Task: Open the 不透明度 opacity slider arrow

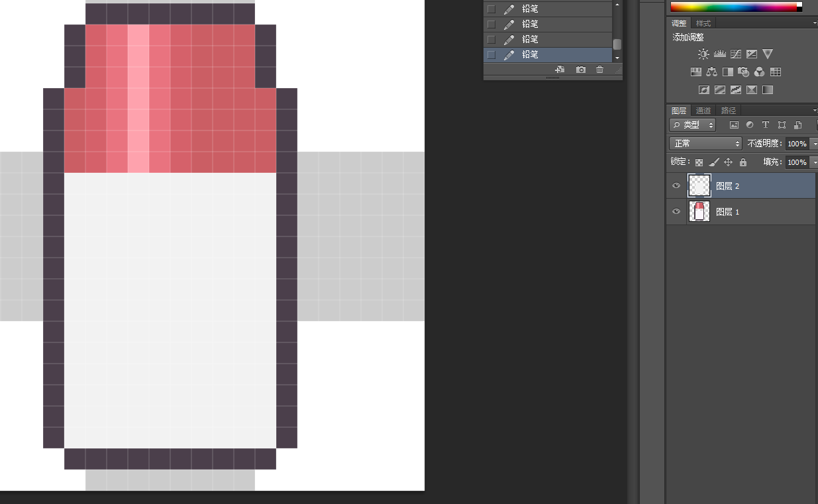Action: point(814,144)
